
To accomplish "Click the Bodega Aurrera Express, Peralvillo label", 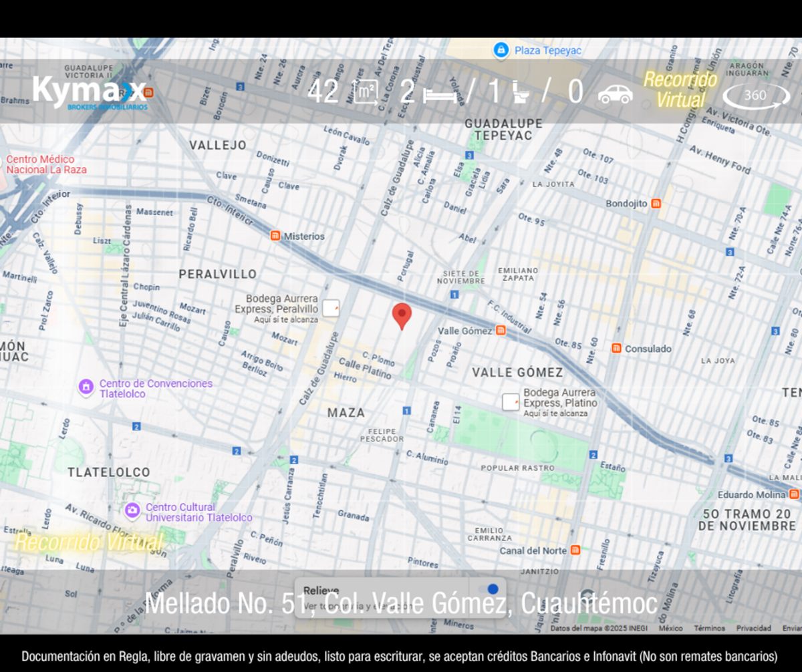I will tap(277, 310).
